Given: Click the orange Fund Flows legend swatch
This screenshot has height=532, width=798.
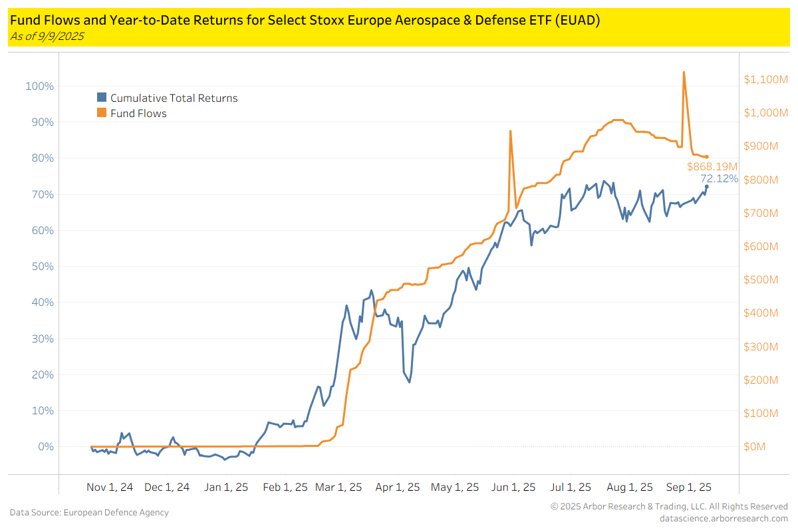Looking at the screenshot, I should pyautogui.click(x=102, y=113).
